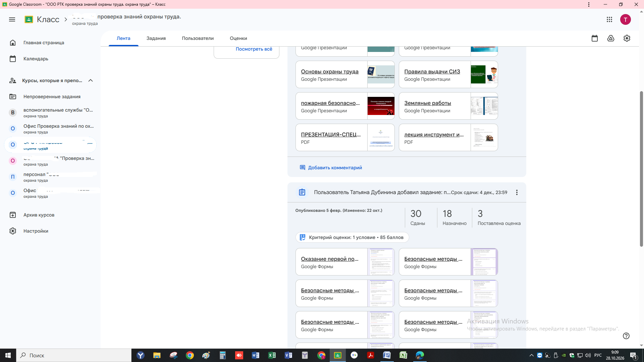Go to Главная страница in sidebar
Viewport: 644px width, 362px height.
[x=50, y=43]
